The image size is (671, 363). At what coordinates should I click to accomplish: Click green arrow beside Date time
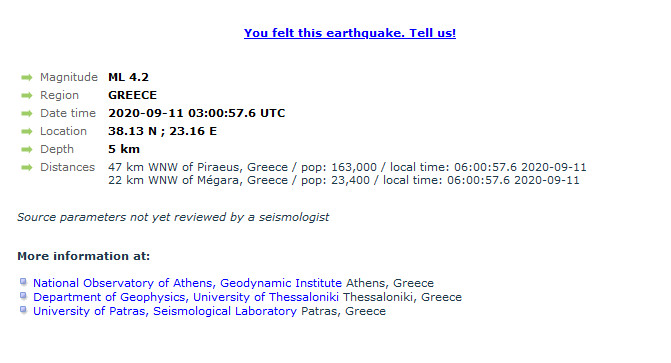27,113
